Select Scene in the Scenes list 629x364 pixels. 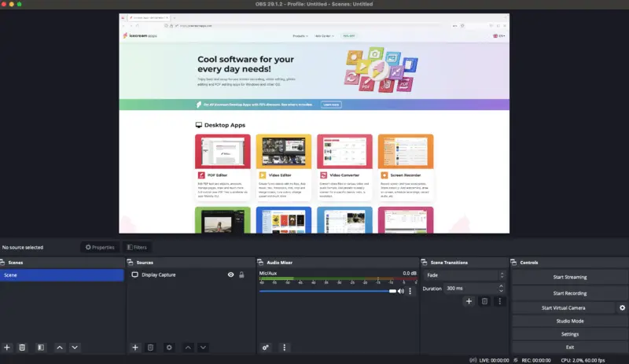61,275
